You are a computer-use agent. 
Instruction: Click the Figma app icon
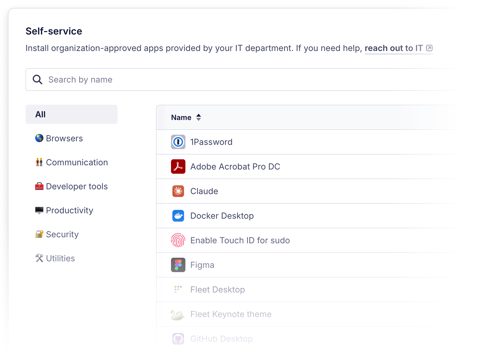point(178,265)
